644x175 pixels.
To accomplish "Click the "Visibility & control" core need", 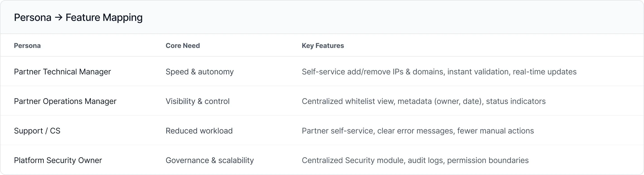I will click(197, 101).
